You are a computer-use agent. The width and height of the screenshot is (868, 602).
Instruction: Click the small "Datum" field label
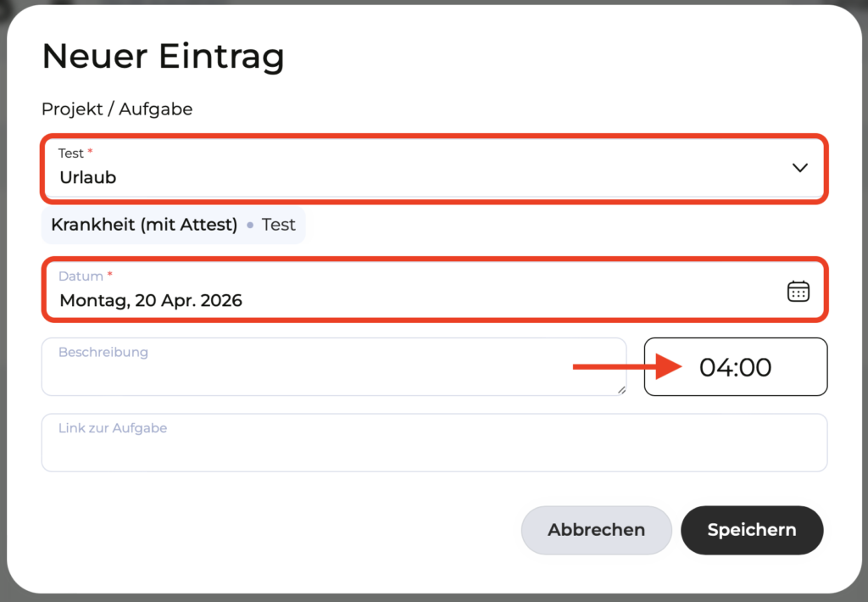81,276
